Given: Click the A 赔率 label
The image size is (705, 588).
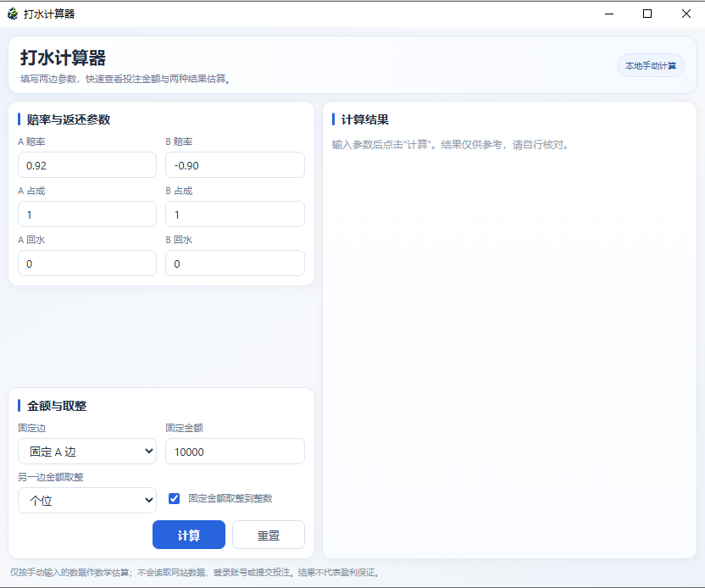Looking at the screenshot, I should [31, 141].
